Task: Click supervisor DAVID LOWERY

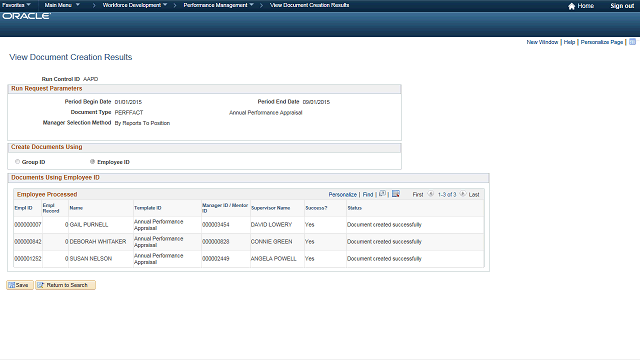Action: (x=271, y=224)
